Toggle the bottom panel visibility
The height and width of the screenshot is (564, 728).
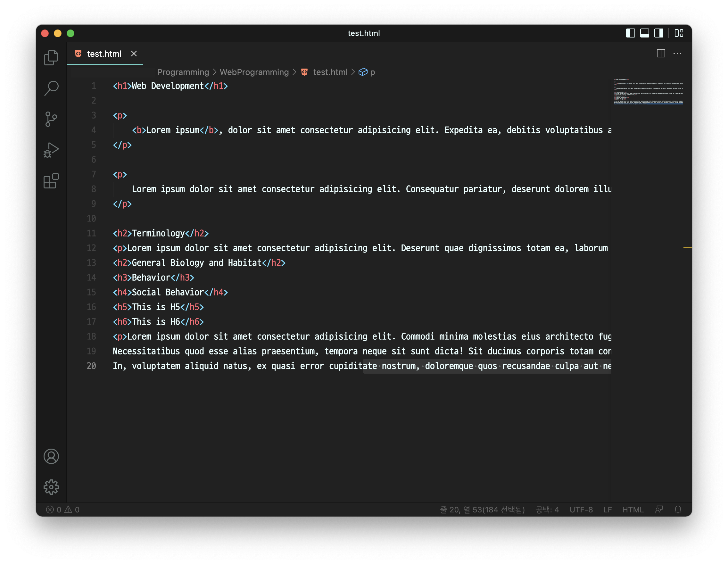(x=644, y=33)
